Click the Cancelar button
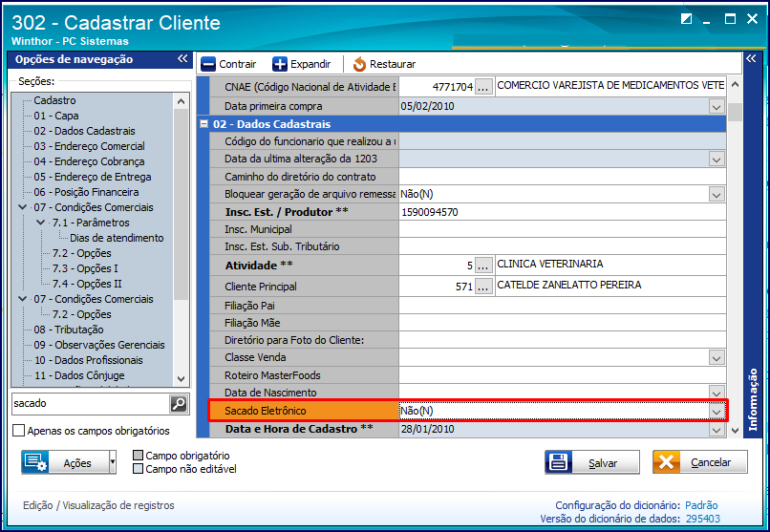 pos(699,462)
